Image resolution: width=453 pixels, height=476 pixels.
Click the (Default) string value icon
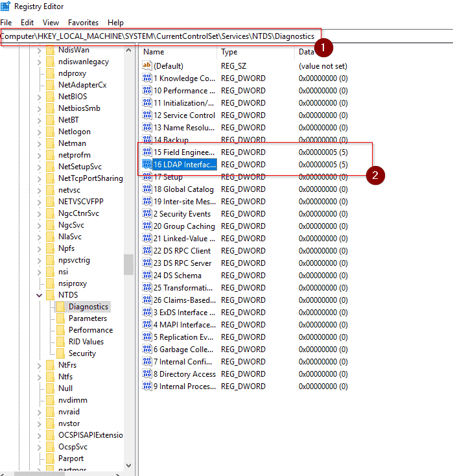tap(146, 66)
